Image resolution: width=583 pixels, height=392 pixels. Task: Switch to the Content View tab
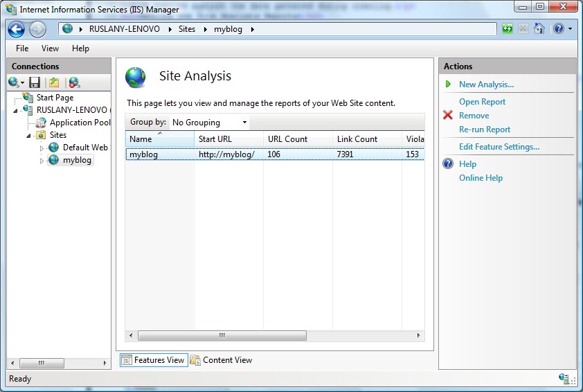tap(222, 360)
